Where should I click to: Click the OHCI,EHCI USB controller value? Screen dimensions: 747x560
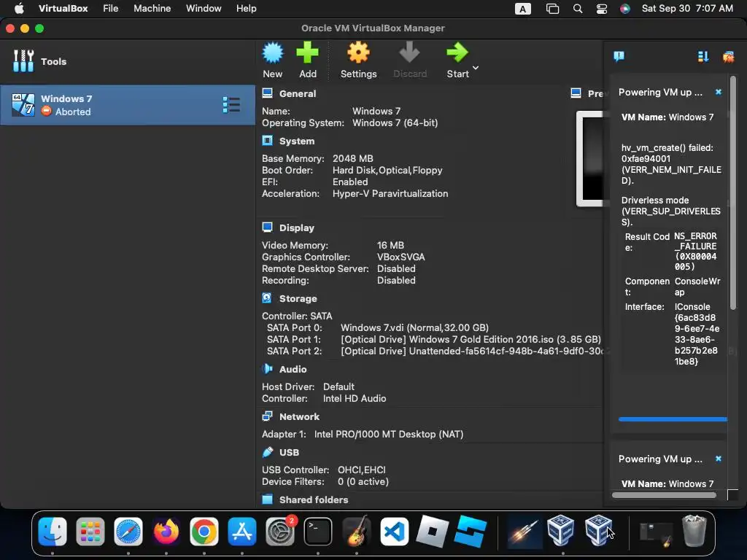click(362, 470)
